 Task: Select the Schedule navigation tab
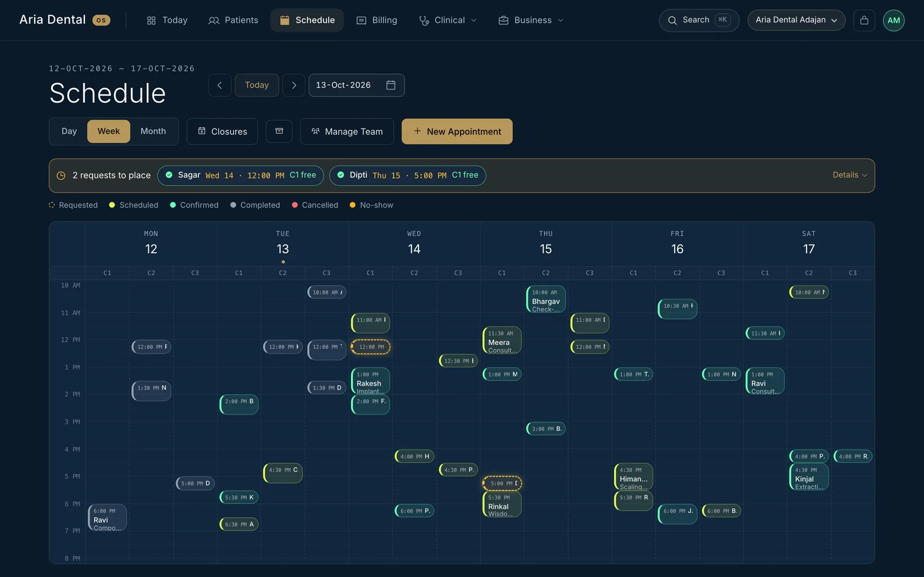point(307,20)
